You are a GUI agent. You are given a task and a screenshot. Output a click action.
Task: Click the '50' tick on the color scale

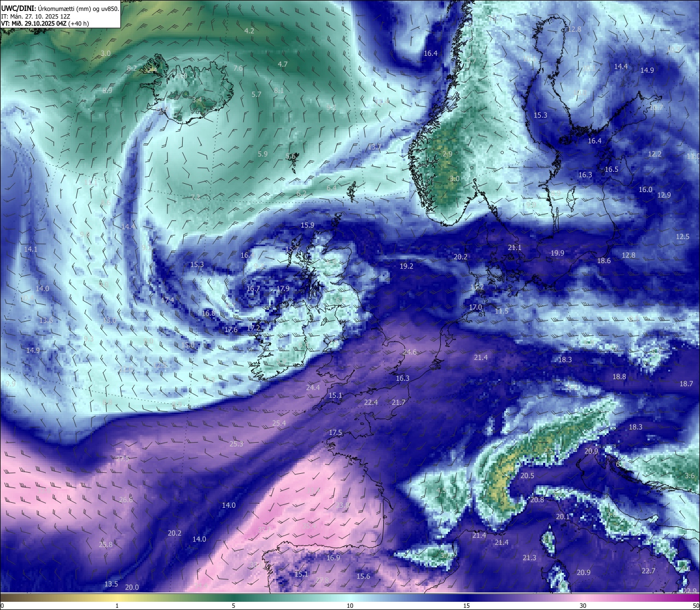pos(696,606)
